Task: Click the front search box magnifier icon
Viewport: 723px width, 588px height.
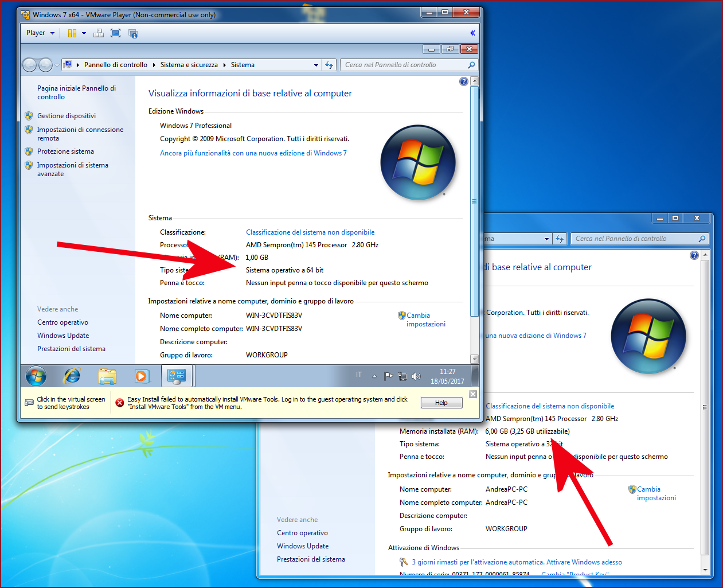Action: [471, 65]
